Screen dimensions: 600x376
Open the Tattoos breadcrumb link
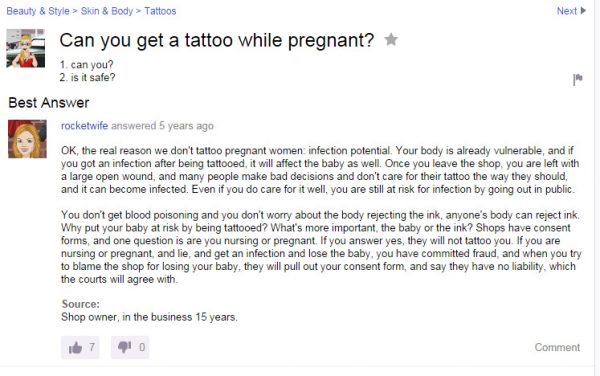160,11
